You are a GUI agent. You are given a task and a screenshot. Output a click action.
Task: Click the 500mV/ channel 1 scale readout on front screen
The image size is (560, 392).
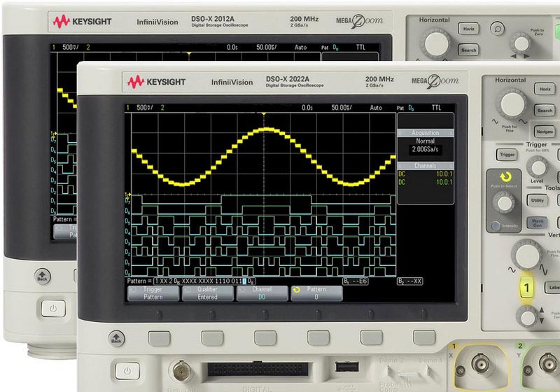[144, 108]
